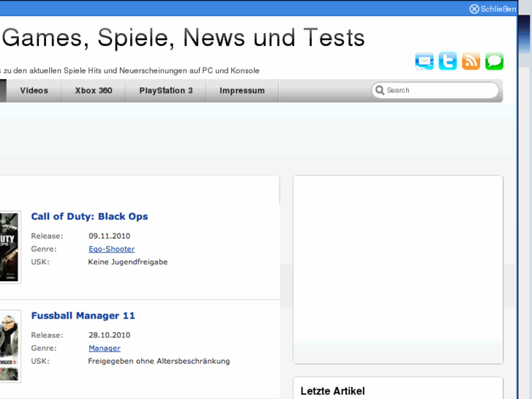This screenshot has height=399, width=532.
Task: Click the Letzte Artikel heading
Action: 332,391
